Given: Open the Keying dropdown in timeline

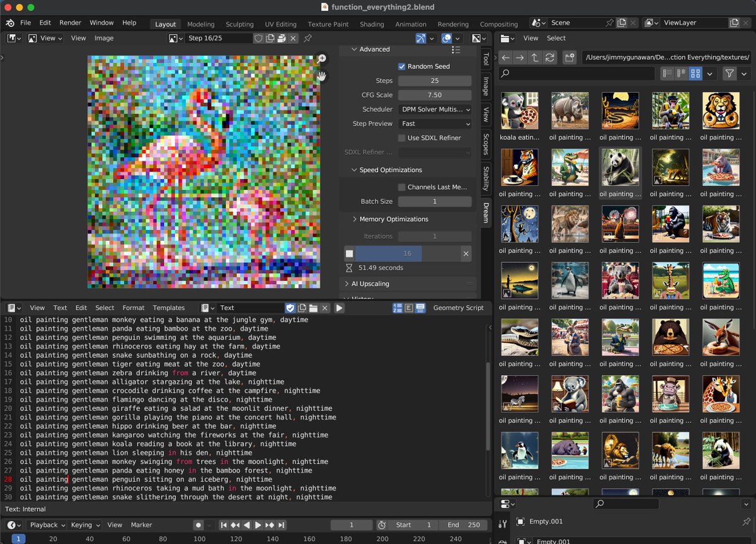Looking at the screenshot, I should (x=86, y=525).
